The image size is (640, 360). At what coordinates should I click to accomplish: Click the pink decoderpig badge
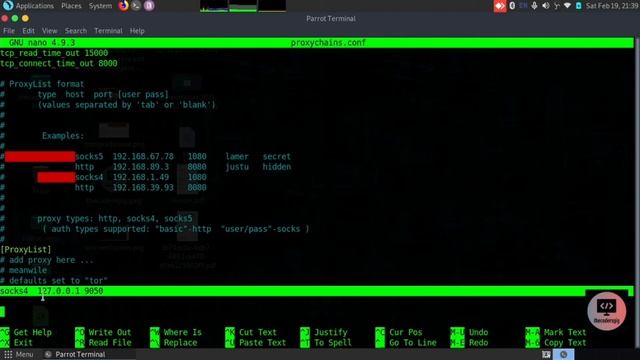pos(607,311)
